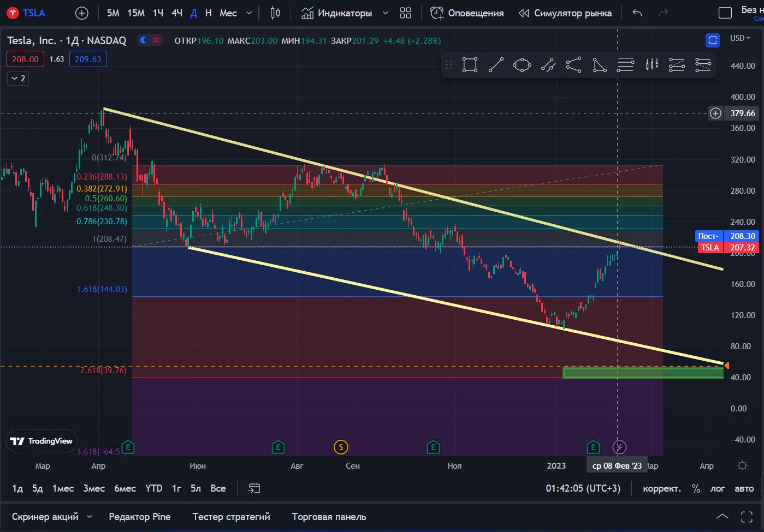Open the USD currency dropdown
Viewport: 764px width, 532px height.
click(x=741, y=38)
